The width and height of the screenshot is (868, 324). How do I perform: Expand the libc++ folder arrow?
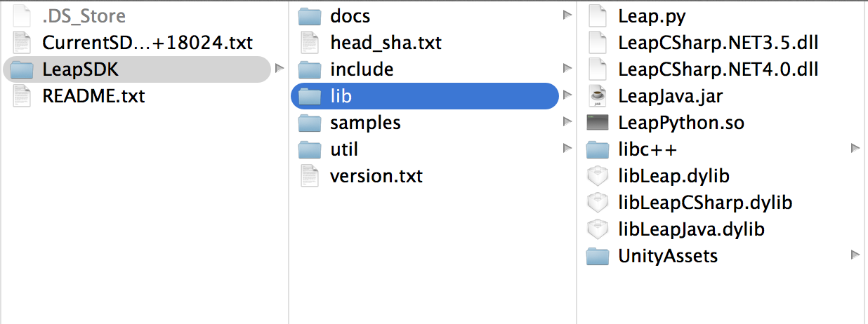pos(855,149)
